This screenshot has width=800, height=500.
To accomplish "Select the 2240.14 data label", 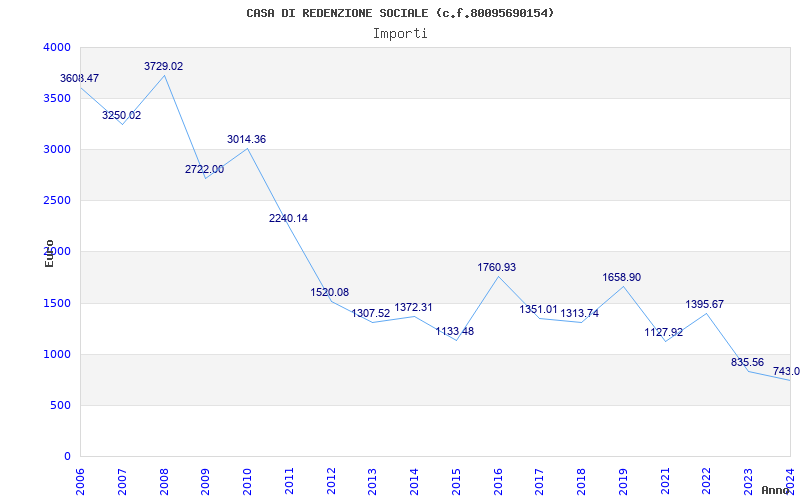I will click(x=288, y=218).
